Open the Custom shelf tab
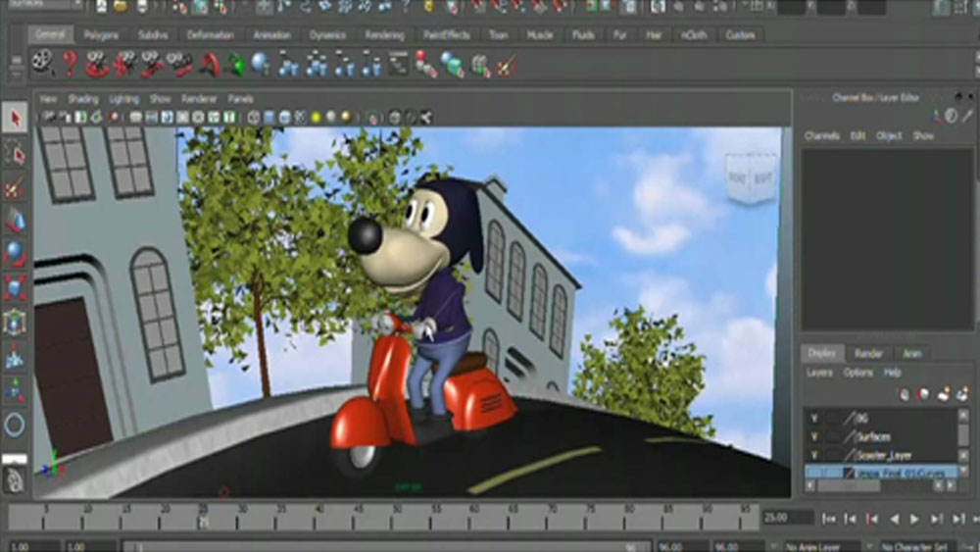The image size is (980, 552). click(741, 35)
